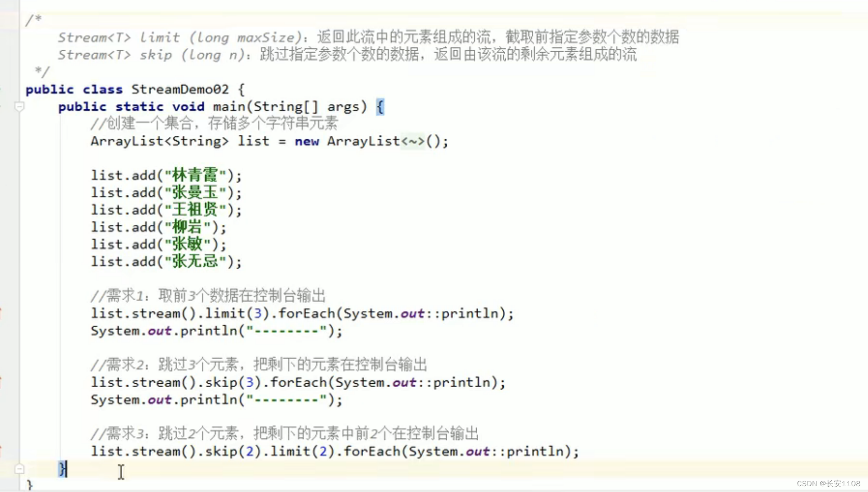Click the new keyword in list declaration
This screenshot has width=868, height=492.
tap(307, 142)
